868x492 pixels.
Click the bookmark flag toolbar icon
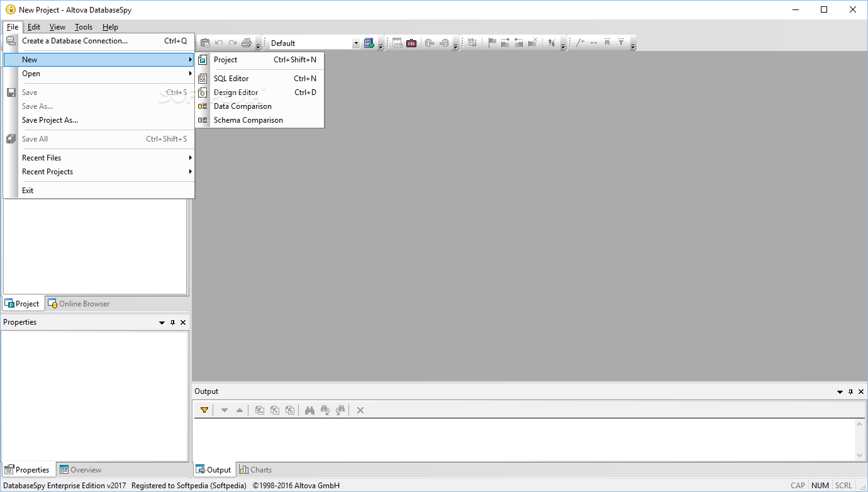(492, 43)
